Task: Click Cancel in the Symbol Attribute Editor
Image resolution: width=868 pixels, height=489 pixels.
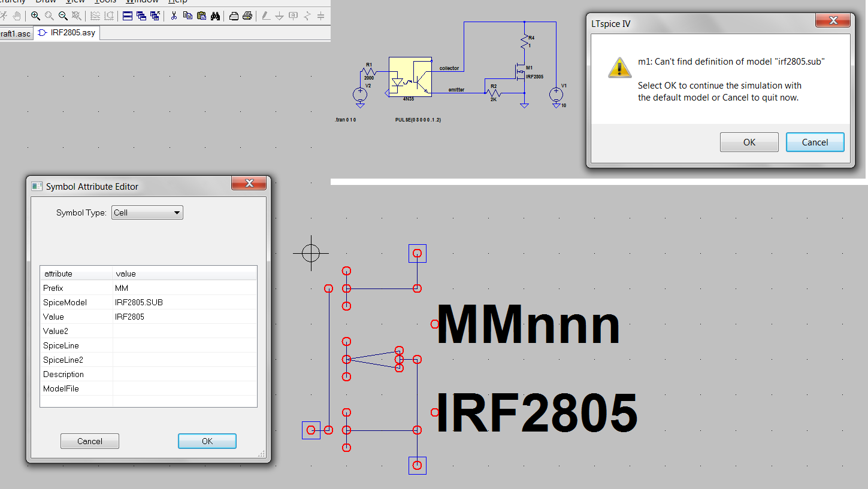Action: (x=90, y=441)
